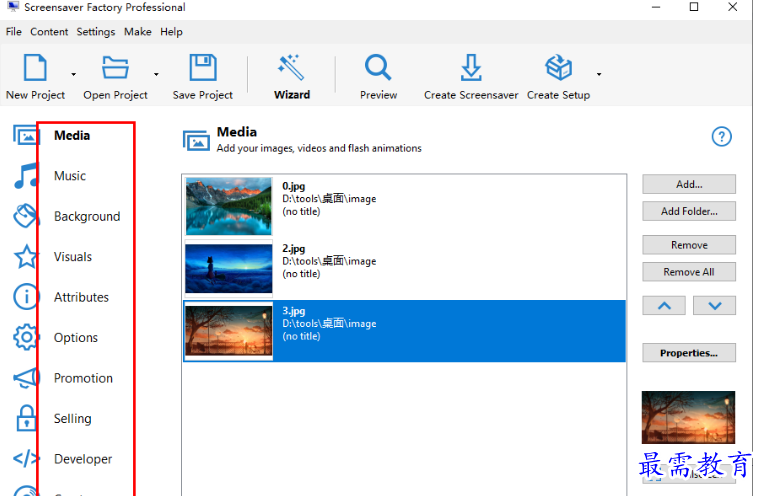Switch to the Music section
This screenshot has height=496, width=760.
click(x=70, y=176)
